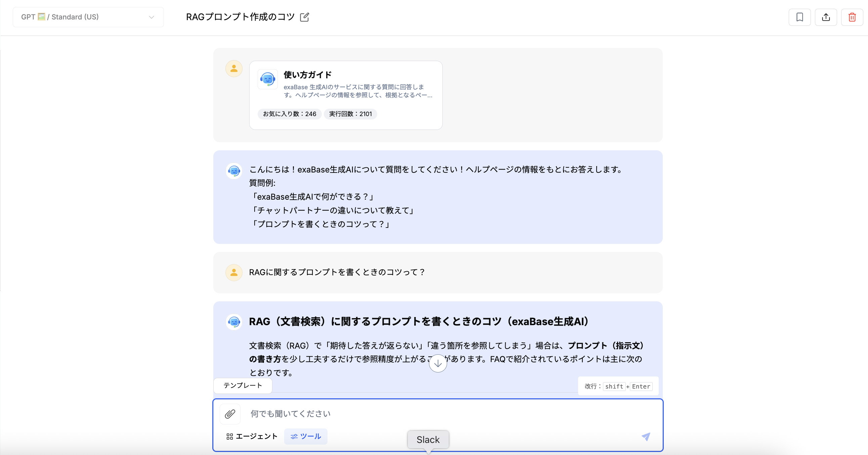The width and height of the screenshot is (868, 455).
Task: Delete the conversation with trash icon
Action: click(852, 17)
